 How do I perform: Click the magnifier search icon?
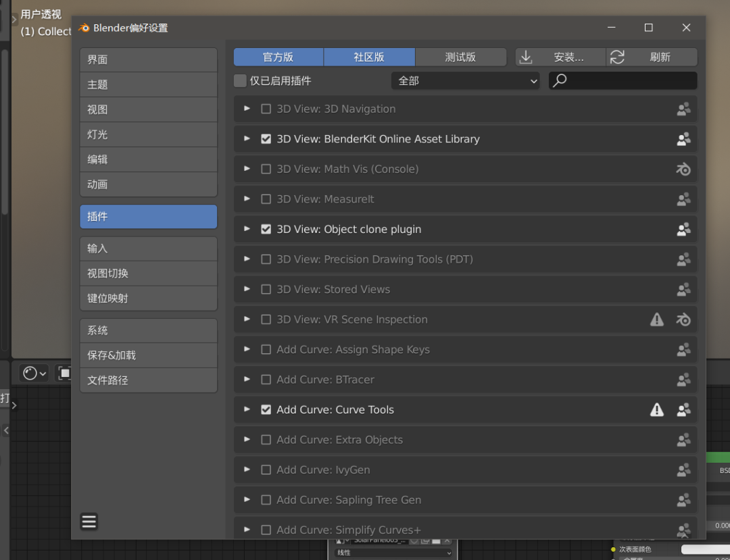560,80
